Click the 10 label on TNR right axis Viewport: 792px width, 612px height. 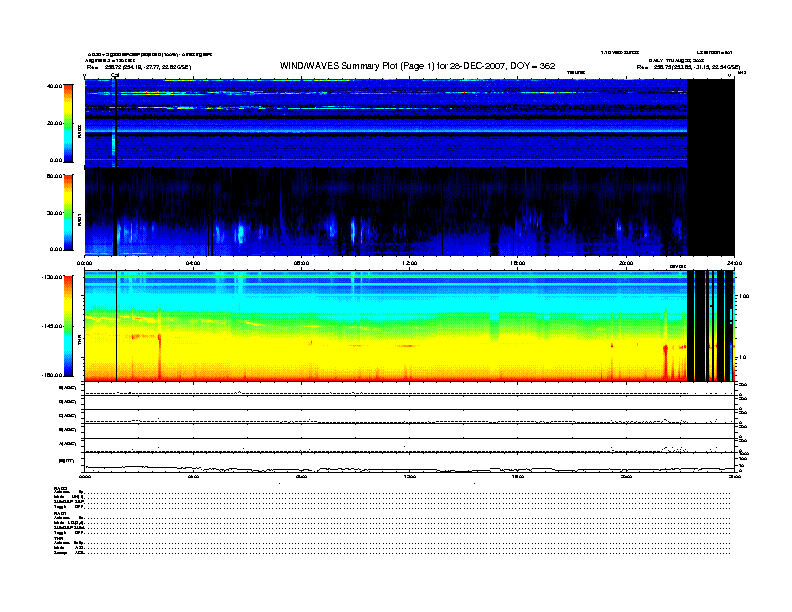click(x=742, y=357)
